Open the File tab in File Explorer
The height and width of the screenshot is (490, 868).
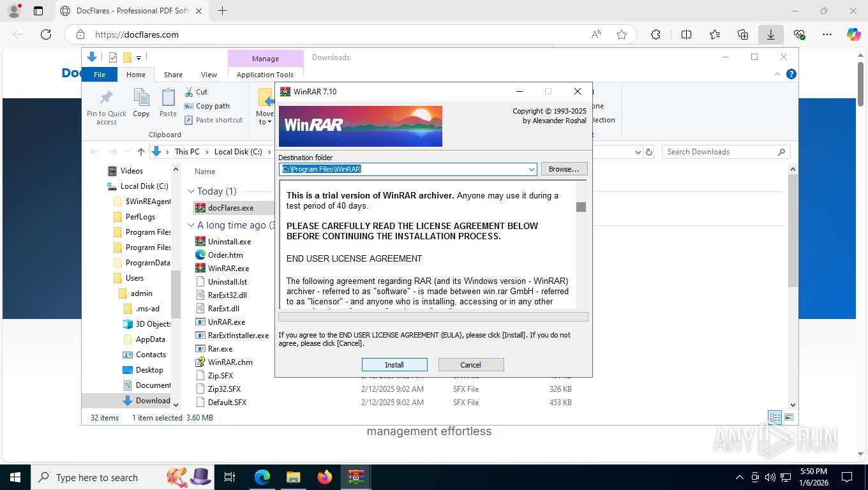pos(100,75)
